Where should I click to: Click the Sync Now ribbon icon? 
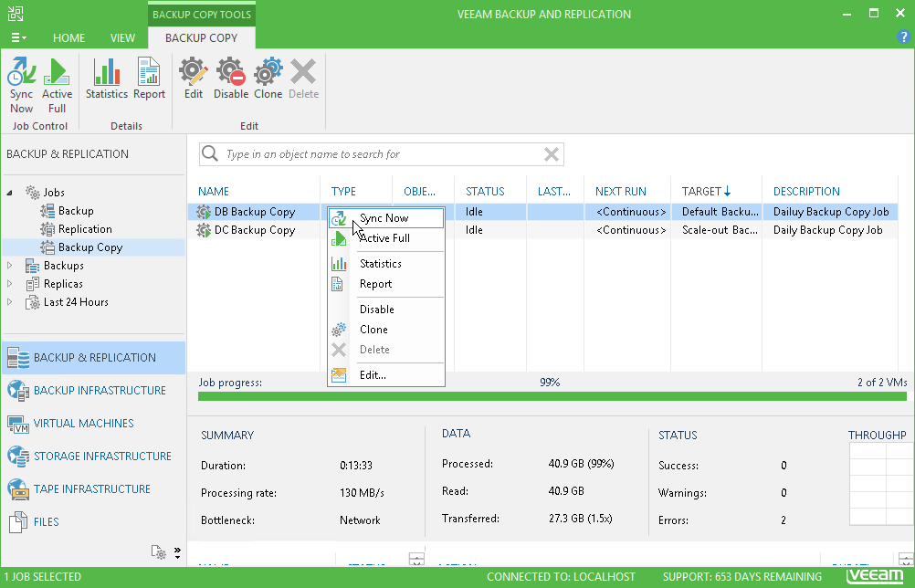coord(22,85)
